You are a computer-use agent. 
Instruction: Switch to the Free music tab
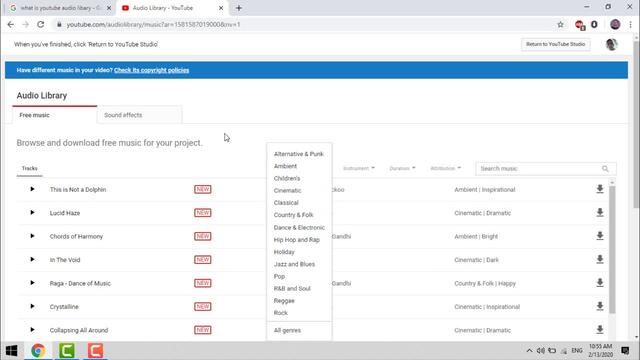pos(55,115)
